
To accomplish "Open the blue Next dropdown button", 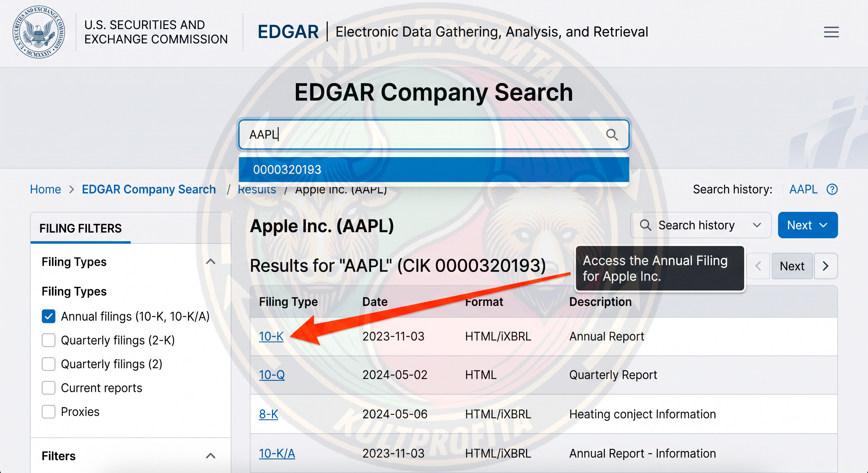I will tap(808, 225).
